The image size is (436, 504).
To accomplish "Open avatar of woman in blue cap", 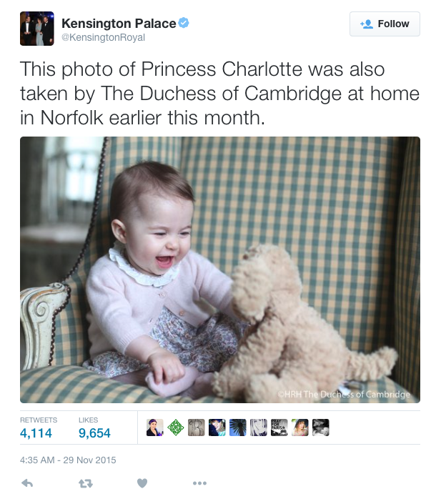I will pos(217,428).
